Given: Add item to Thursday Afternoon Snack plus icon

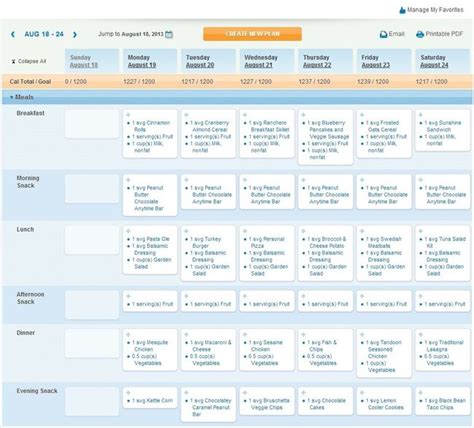Looking at the screenshot, I should coord(303,296).
